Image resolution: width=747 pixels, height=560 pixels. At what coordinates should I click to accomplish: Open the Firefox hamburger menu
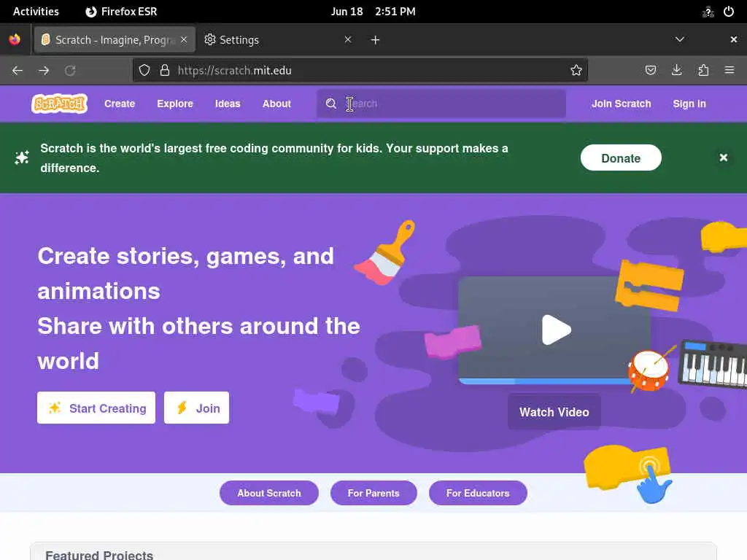[729, 71]
